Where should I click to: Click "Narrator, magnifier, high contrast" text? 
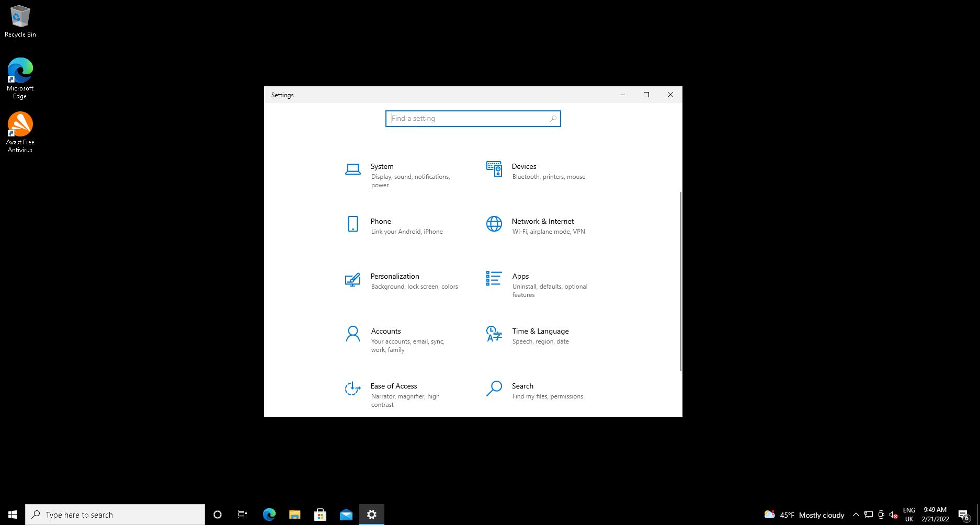405,401
